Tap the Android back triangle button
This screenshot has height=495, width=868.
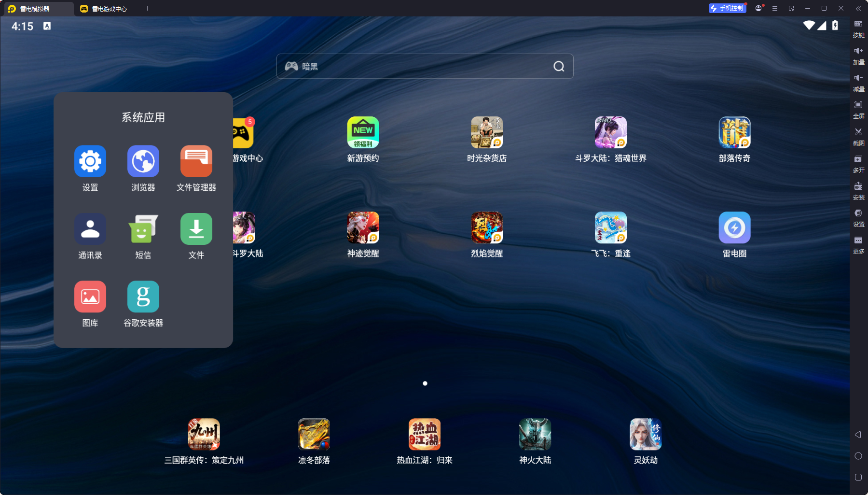pyautogui.click(x=858, y=435)
